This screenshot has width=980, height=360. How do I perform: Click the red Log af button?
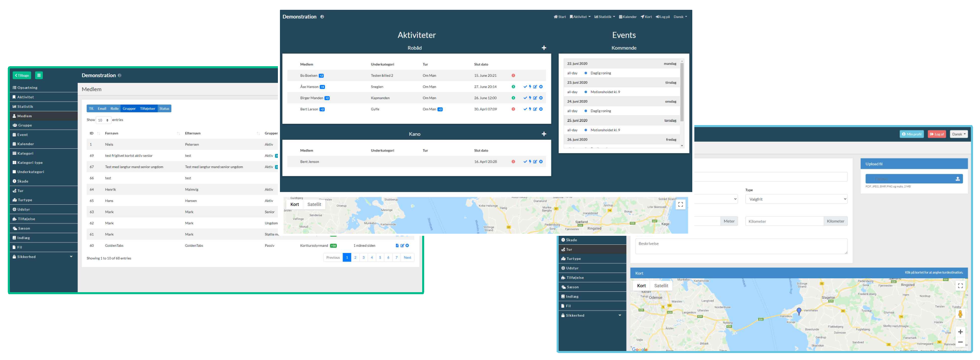point(936,134)
